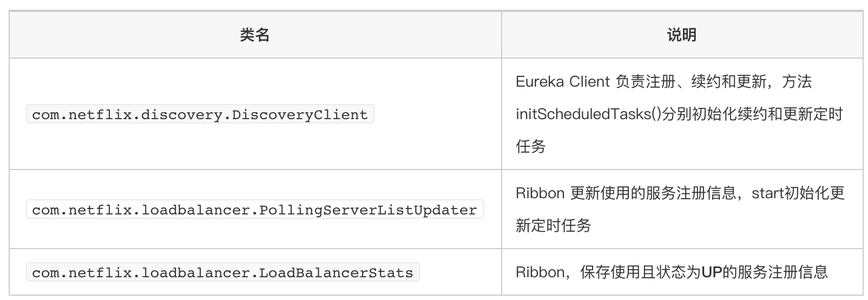Click the 分别初始化续约和更新定时 text
The image size is (868, 300).
(x=752, y=114)
